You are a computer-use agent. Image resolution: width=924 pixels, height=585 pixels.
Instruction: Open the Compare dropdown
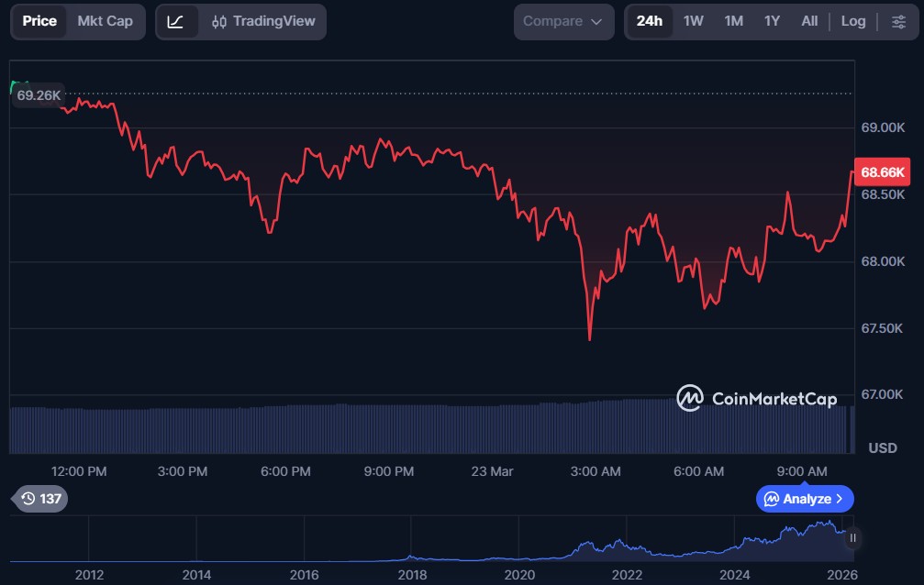(563, 20)
